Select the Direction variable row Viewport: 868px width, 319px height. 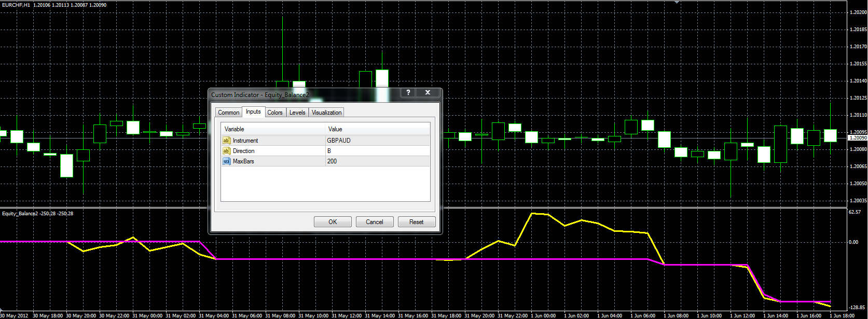pyautogui.click(x=326, y=151)
